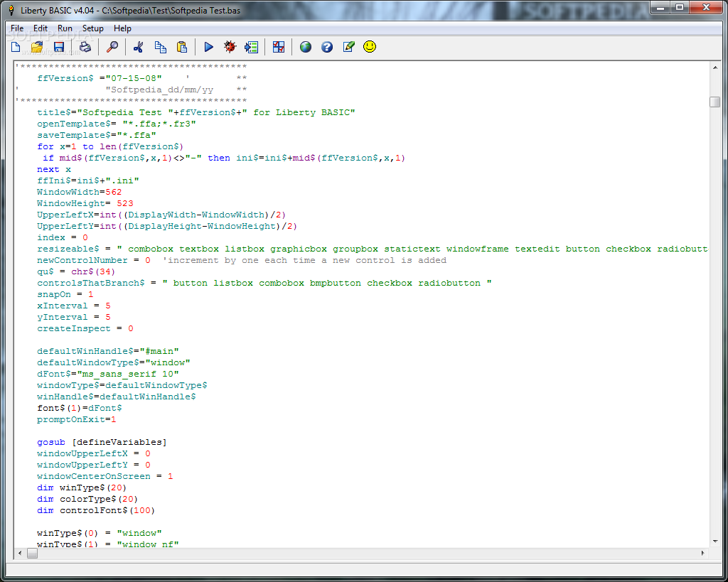Image resolution: width=728 pixels, height=582 pixels.
Task: Click the line 'dFont$="ms_sans_serif 10"'
Action: (x=108, y=374)
